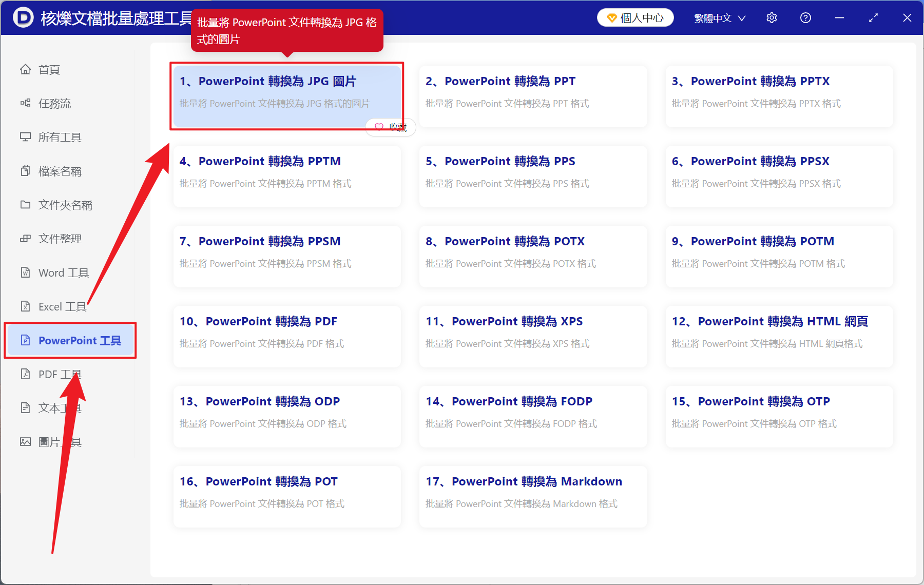924x585 pixels.
Task: Click the folder icon beside 文件夾名稱
Action: [25, 205]
